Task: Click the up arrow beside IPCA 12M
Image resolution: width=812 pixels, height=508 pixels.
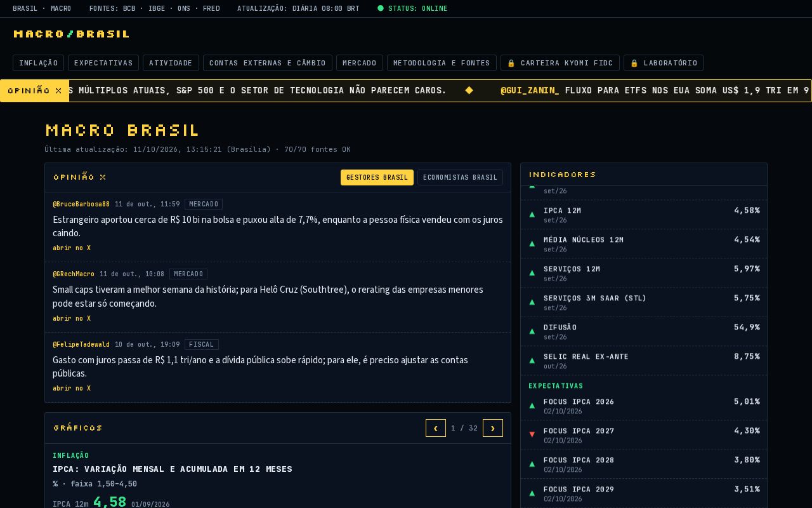Action: 532,215
